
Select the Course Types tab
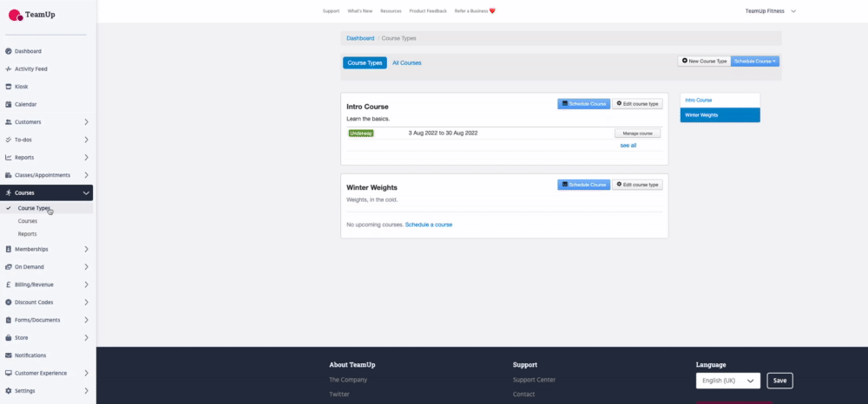(365, 63)
